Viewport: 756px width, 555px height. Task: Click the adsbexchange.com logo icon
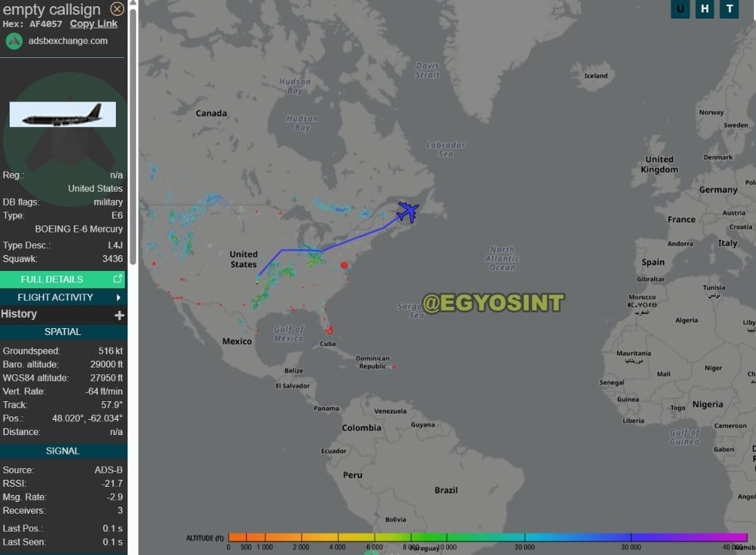click(14, 41)
